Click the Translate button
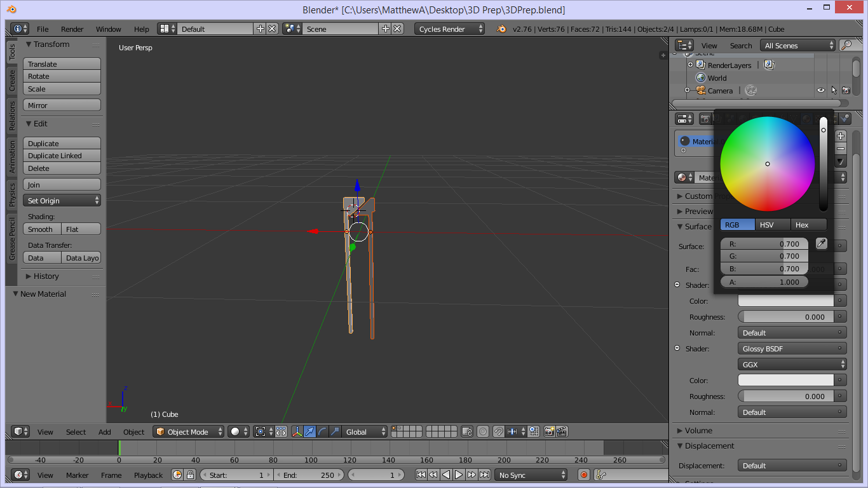Viewport: 868px width, 488px height. 62,64
